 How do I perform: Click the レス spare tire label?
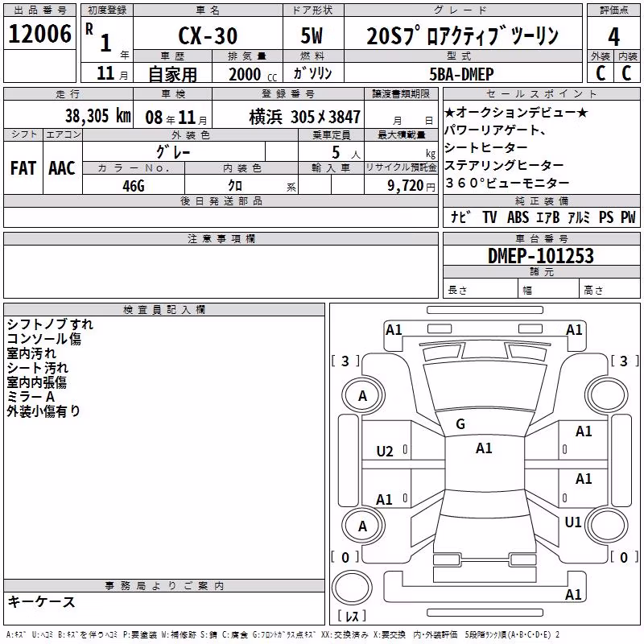pos(352,615)
